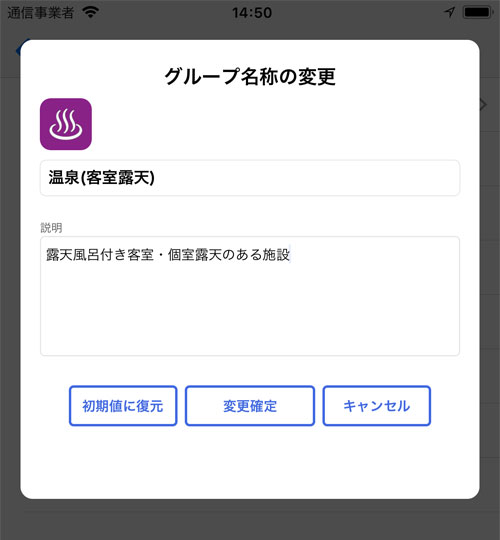Screen dimensions: 500x540
Task: Focus the group name field 温泉(客室露天)
Action: coord(250,178)
